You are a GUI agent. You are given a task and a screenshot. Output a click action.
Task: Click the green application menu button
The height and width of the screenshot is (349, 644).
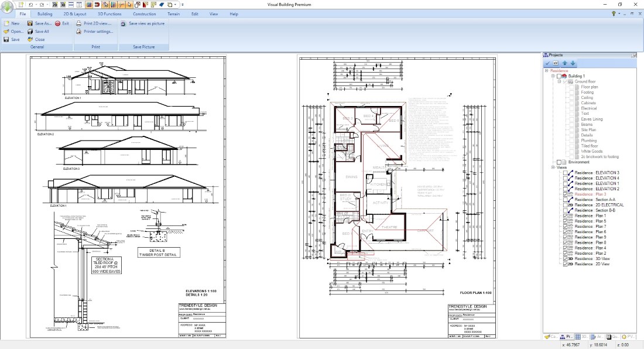[x=7, y=7]
